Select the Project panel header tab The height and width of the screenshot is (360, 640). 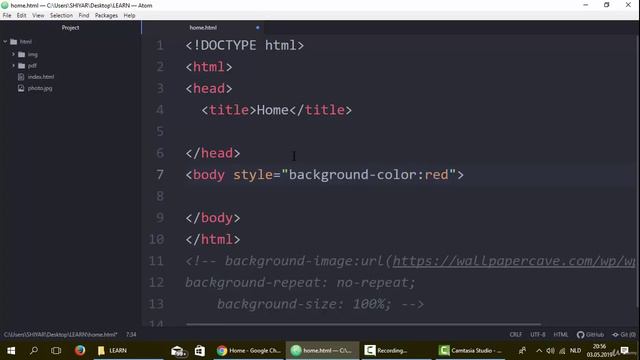[x=70, y=28]
